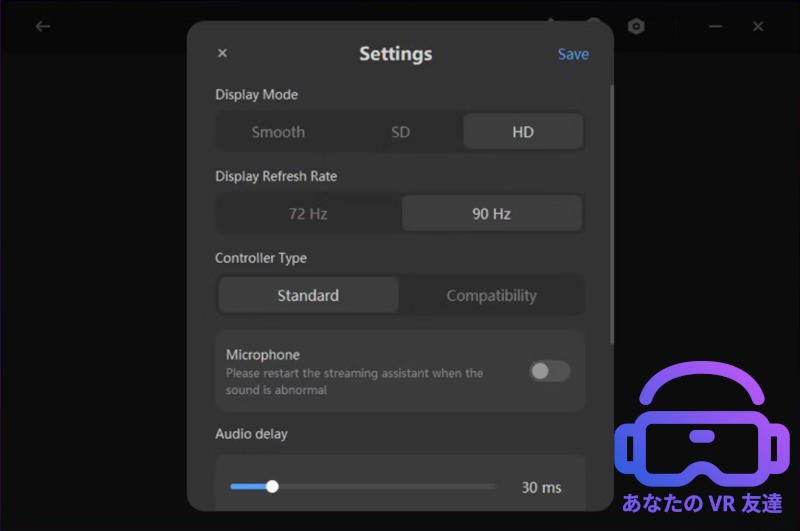Click the settings dialog vertical scrollbar
The height and width of the screenshot is (531, 800).
[x=611, y=214]
